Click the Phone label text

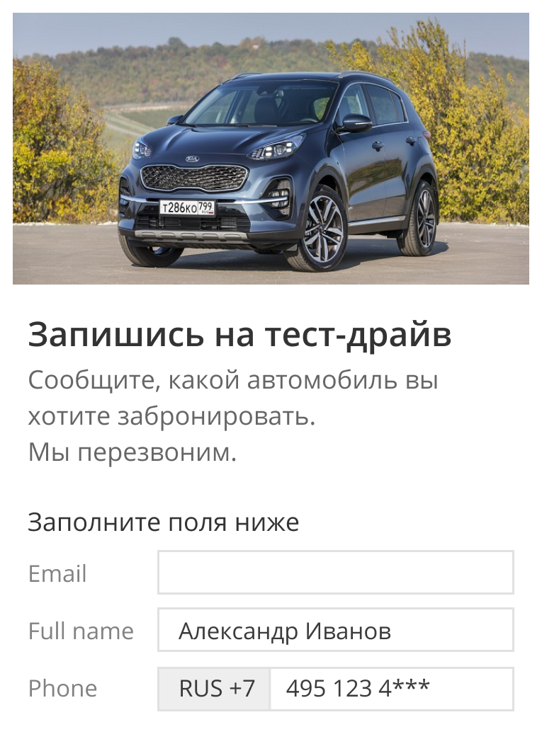[63, 688]
